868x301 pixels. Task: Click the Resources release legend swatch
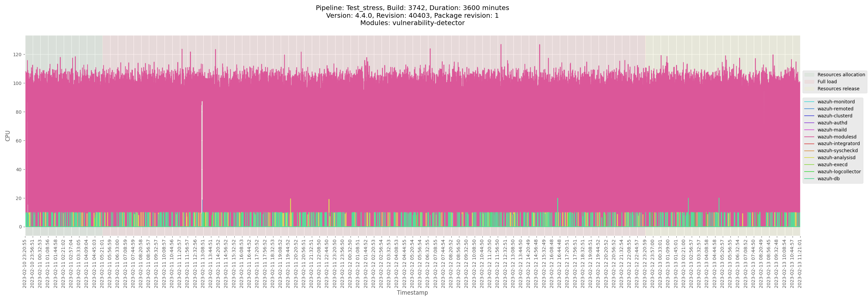(809, 89)
